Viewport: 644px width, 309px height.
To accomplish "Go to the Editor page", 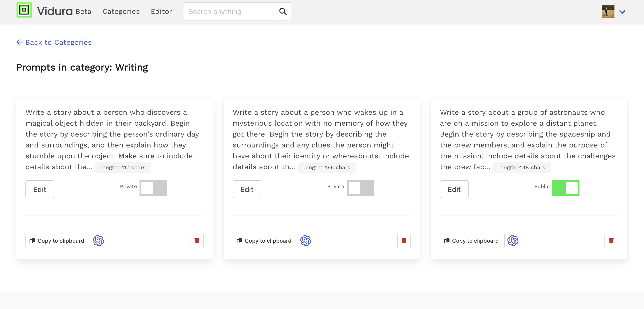I will [161, 12].
